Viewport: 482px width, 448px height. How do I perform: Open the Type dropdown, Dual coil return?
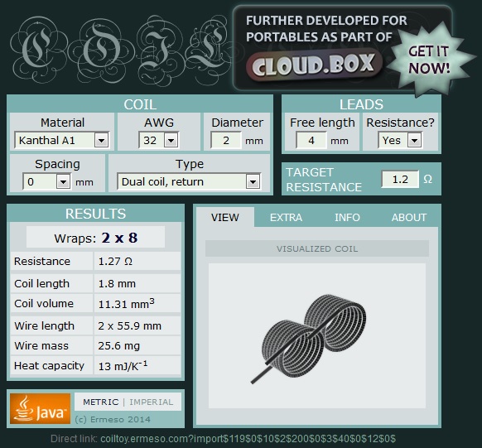189,182
